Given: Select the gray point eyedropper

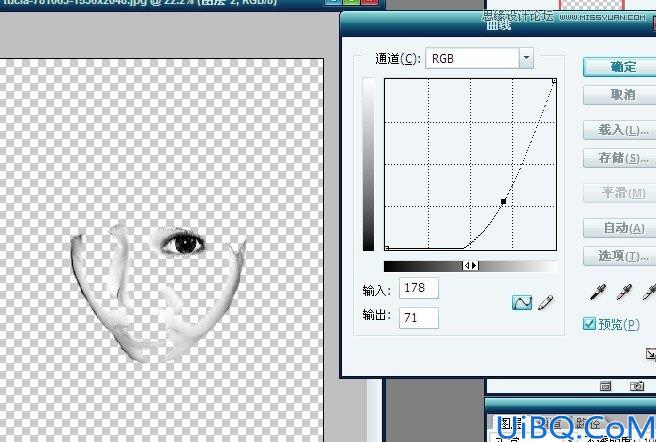Looking at the screenshot, I should pos(624,292).
